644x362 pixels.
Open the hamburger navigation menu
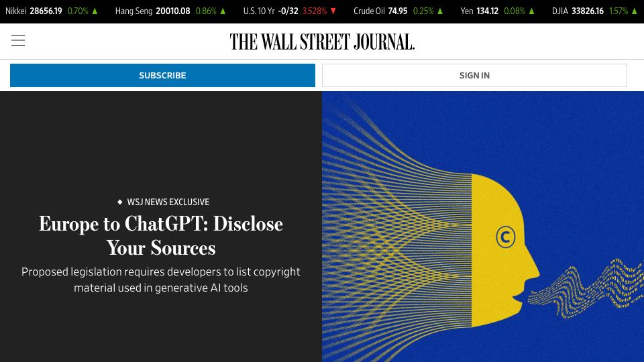18,40
